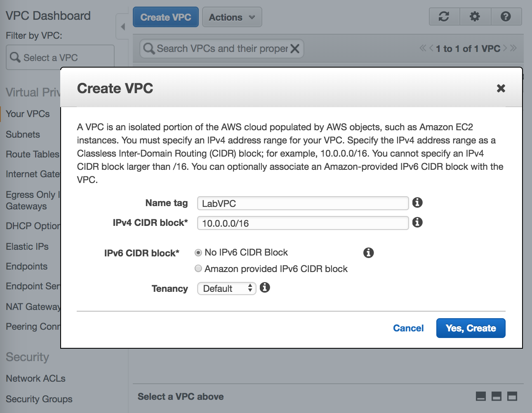The image size is (532, 413).
Task: Edit the IPv4 CIDR block field
Action: point(303,223)
